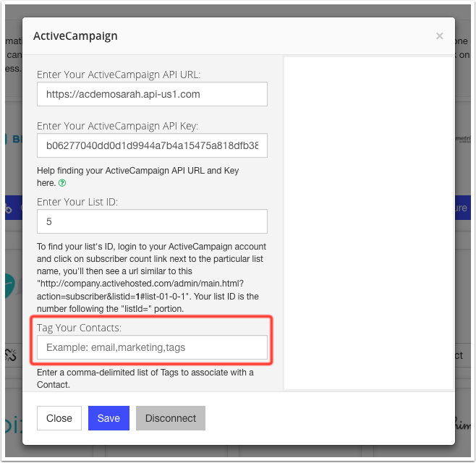Viewport: 476px width, 463px height.
Task: Click the Tag Your Contacts field
Action: pyautogui.click(x=152, y=347)
